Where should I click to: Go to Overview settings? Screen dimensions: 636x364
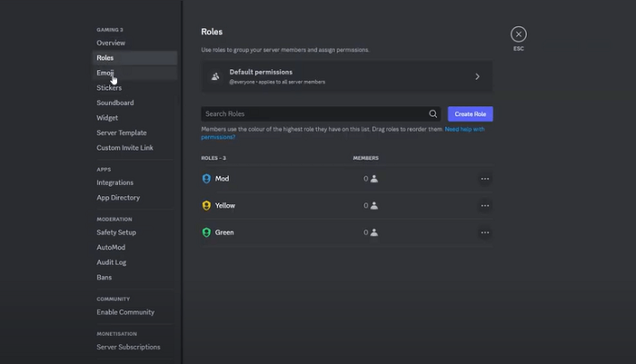[111, 43]
